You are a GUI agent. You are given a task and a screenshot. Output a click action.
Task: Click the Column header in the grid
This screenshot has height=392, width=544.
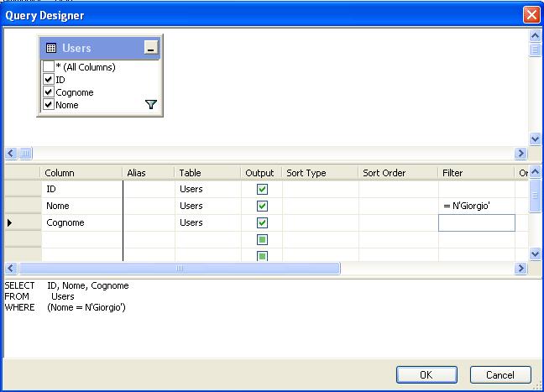[81, 173]
